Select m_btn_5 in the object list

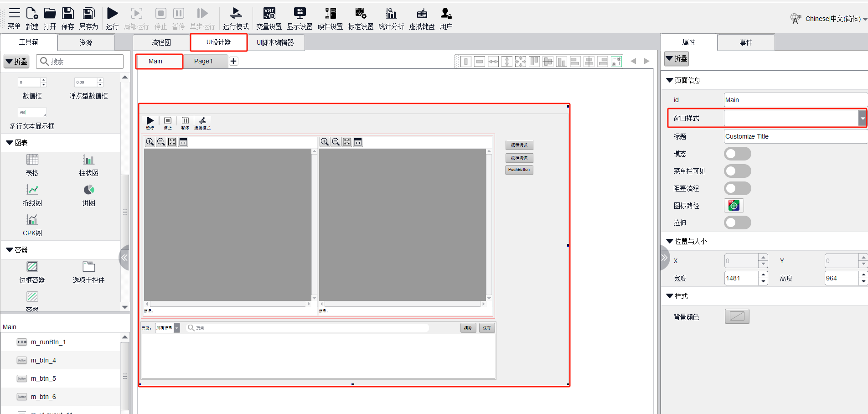61,378
